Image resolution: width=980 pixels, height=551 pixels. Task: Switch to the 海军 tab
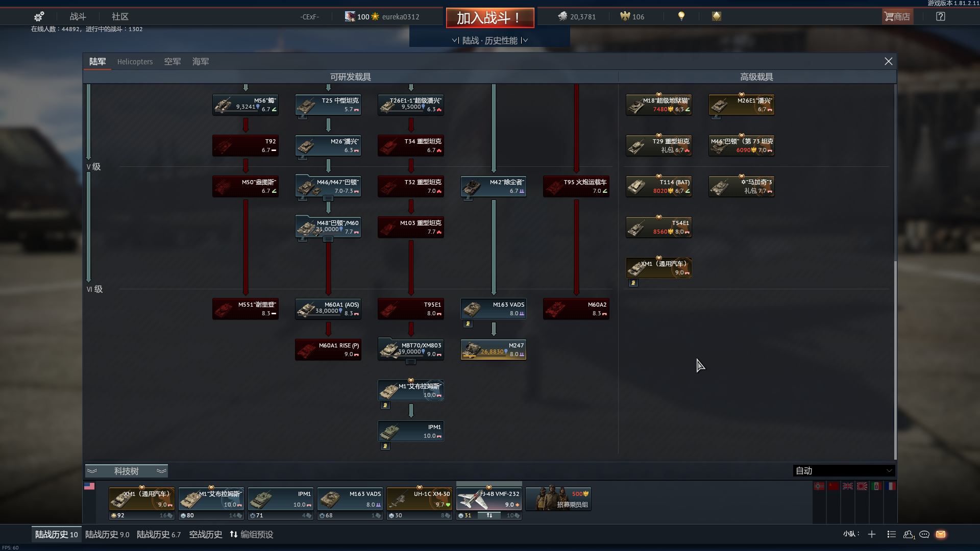tap(201, 62)
